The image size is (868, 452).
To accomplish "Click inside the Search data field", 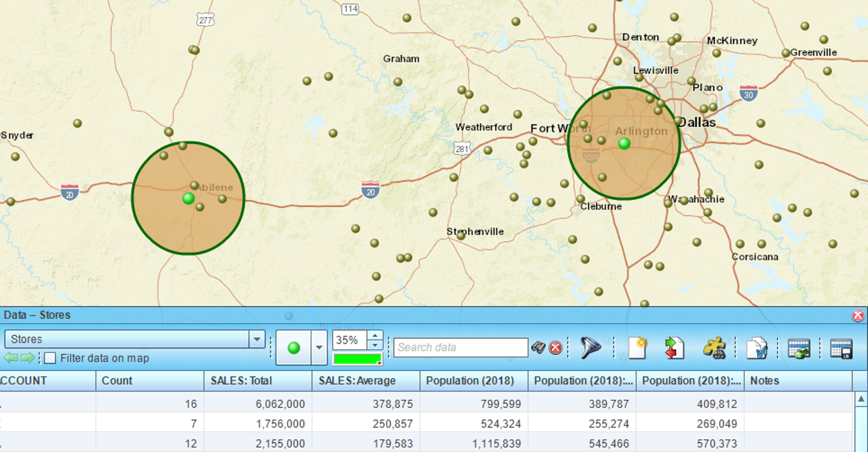I will point(461,347).
